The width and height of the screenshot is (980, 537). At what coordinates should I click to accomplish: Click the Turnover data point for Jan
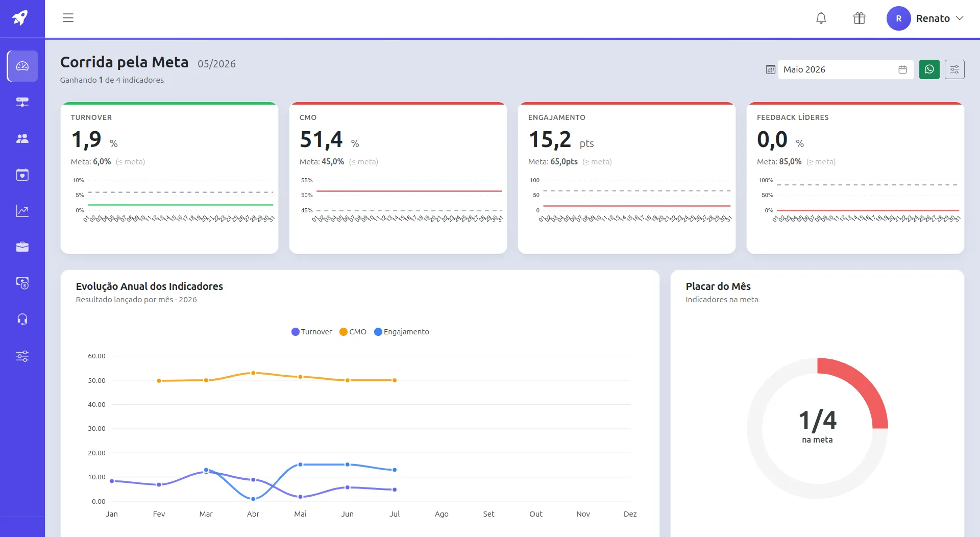[x=112, y=481]
